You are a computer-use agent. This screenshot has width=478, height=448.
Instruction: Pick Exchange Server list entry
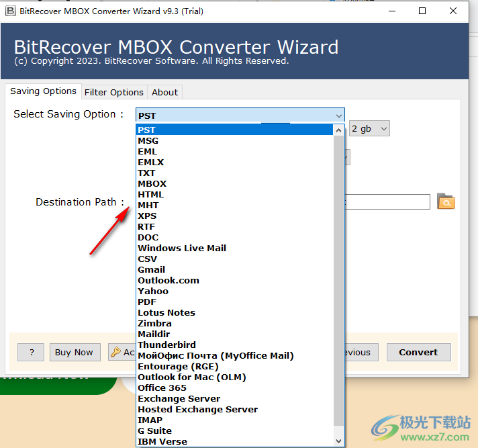click(234, 398)
